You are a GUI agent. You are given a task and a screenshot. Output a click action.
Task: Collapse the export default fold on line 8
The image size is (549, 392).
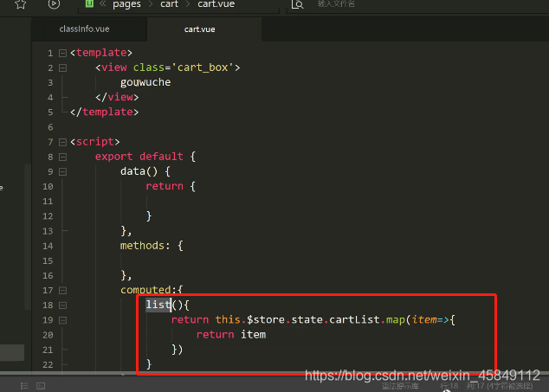point(62,157)
